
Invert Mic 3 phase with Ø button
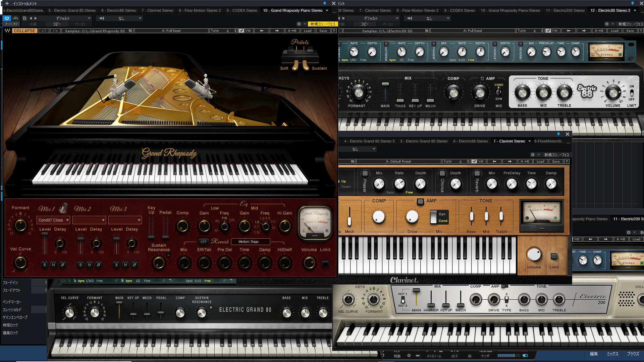coord(135,265)
